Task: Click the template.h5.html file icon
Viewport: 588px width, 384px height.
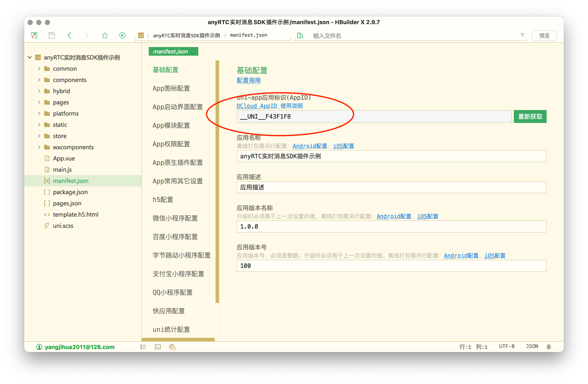Action: click(47, 214)
